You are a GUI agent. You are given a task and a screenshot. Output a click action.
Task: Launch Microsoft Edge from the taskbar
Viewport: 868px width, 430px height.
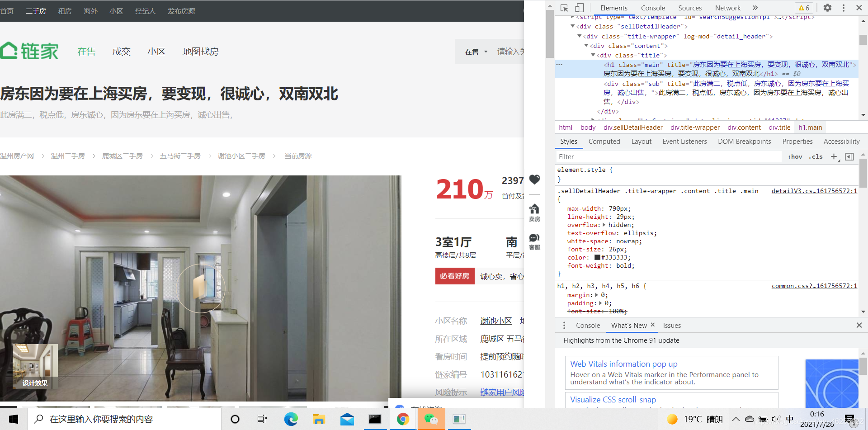click(291, 419)
